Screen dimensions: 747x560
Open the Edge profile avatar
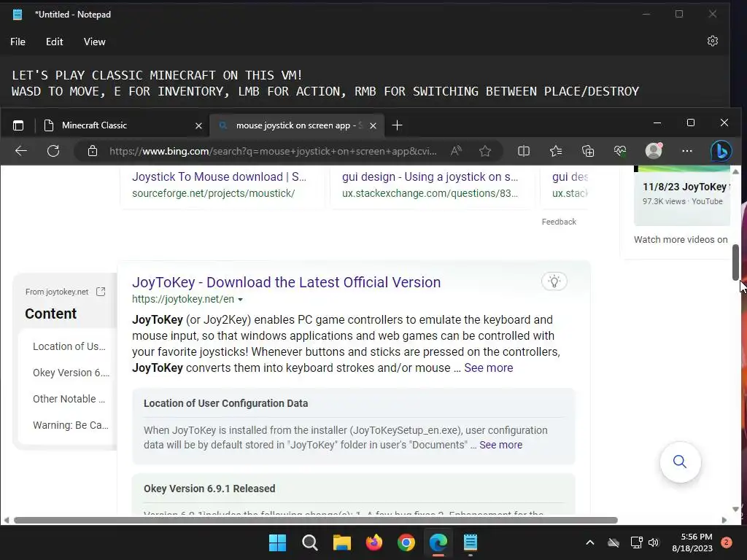pyautogui.click(x=654, y=150)
